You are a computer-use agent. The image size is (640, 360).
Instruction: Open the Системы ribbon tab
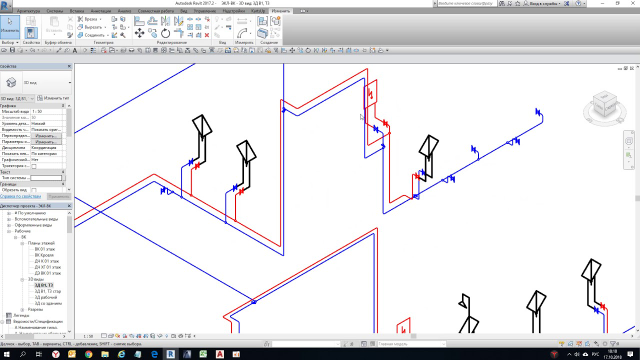pos(55,11)
